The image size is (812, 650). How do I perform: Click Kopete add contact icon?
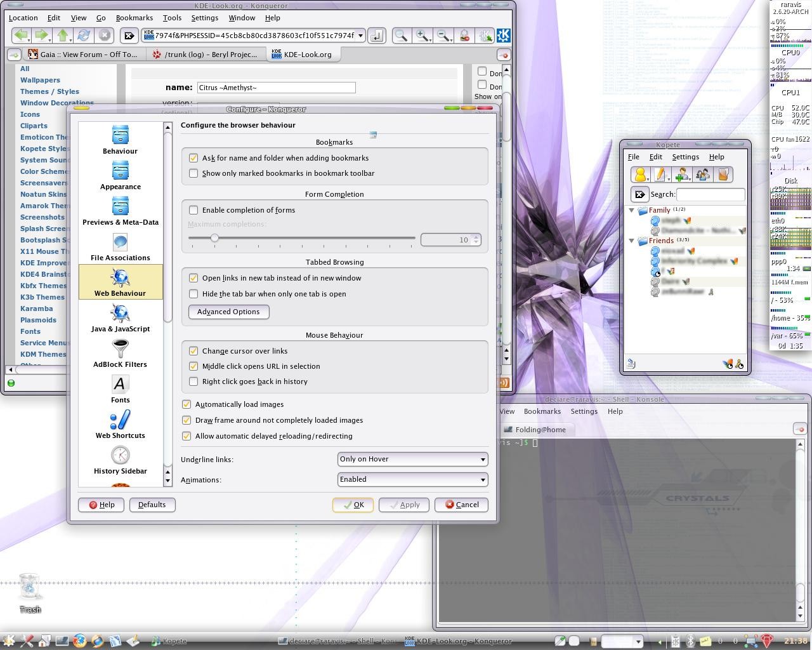click(682, 175)
